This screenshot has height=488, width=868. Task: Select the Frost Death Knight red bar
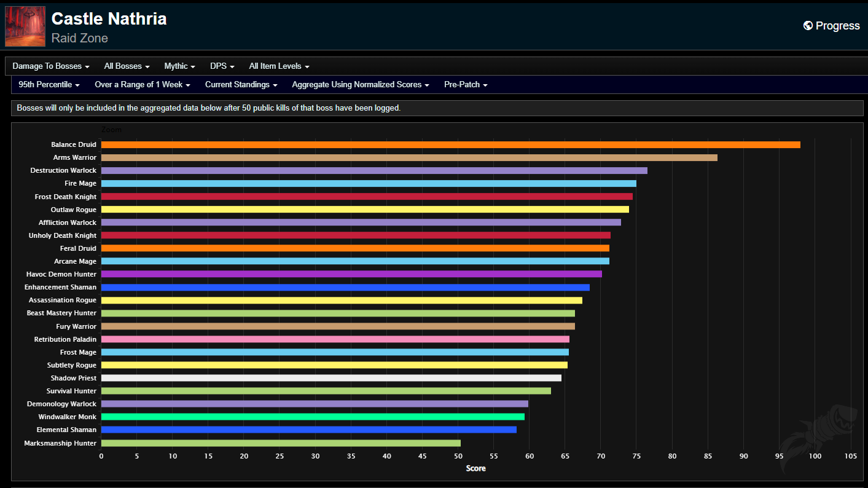coord(367,197)
